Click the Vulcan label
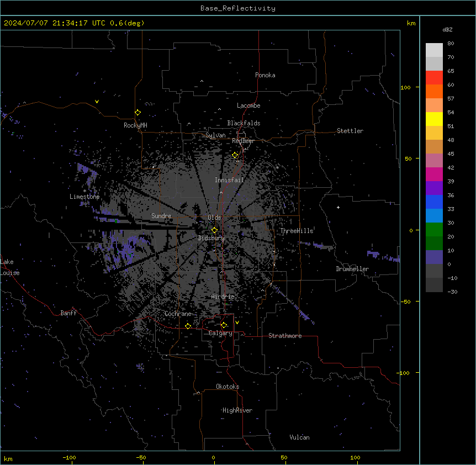This screenshot has height=465, width=476. pyautogui.click(x=300, y=437)
